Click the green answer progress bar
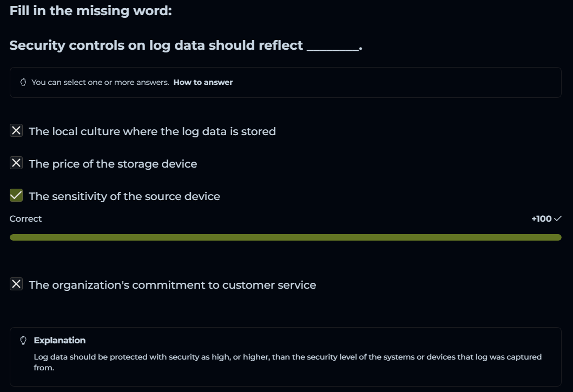The height and width of the screenshot is (392, 573). [x=285, y=237]
